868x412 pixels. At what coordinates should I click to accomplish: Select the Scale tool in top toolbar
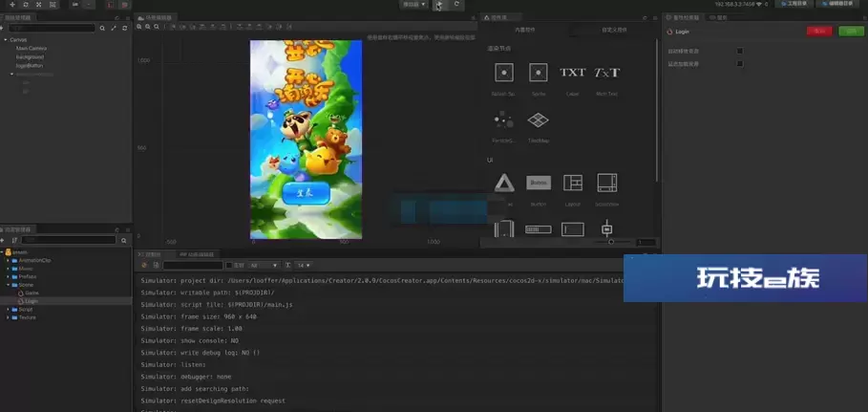click(39, 5)
